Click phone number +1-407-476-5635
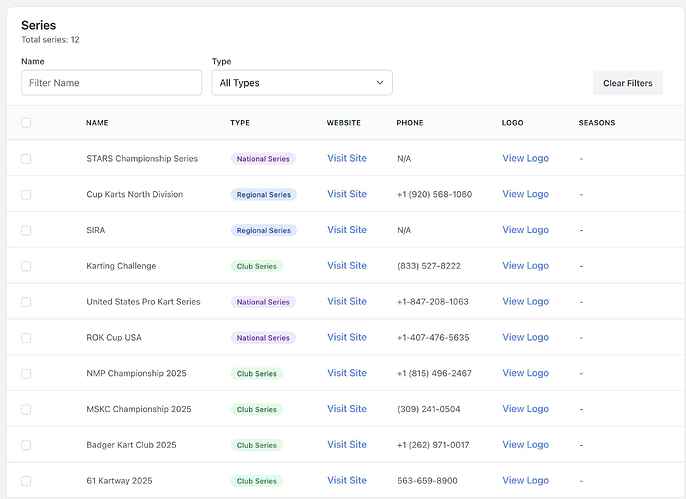Viewport: 686px width, 499px height. (433, 338)
